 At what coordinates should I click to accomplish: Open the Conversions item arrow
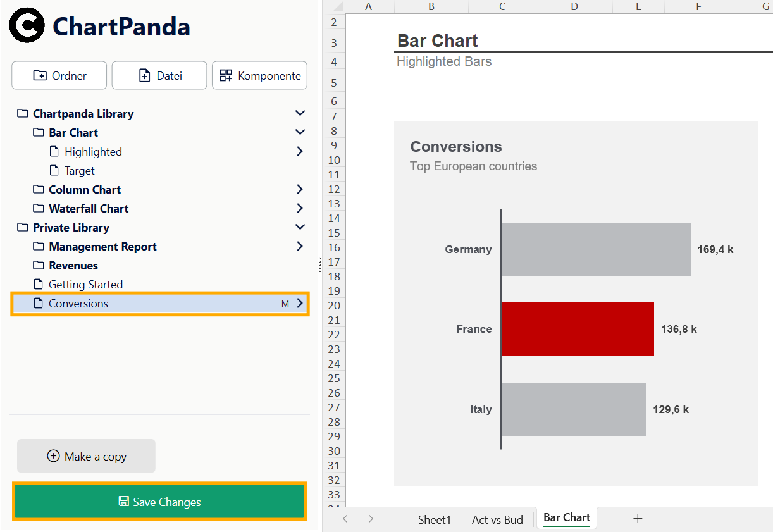[300, 303]
